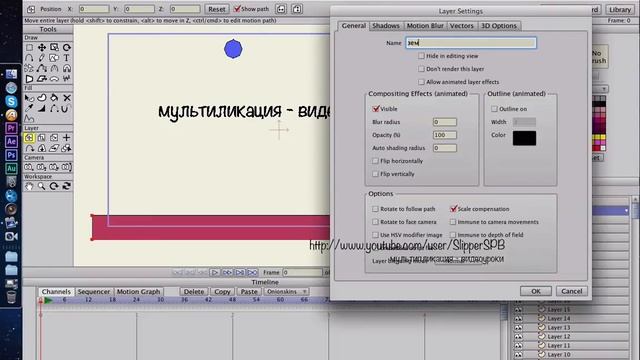Select the Select Shape fill tool

(x=29, y=98)
